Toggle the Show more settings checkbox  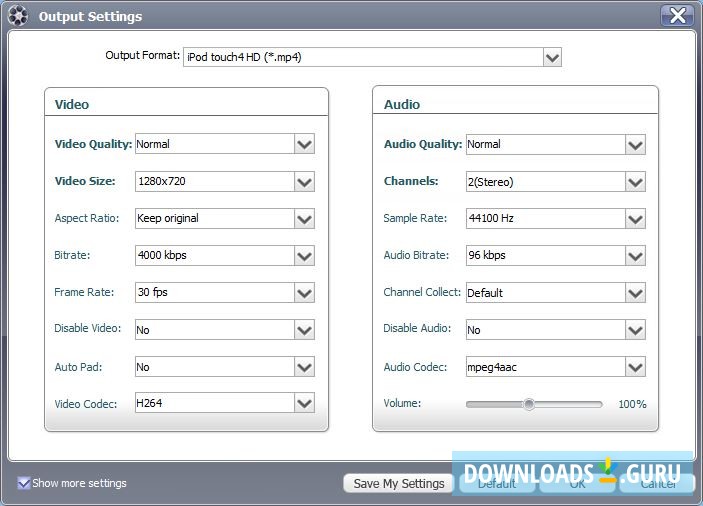(24, 483)
